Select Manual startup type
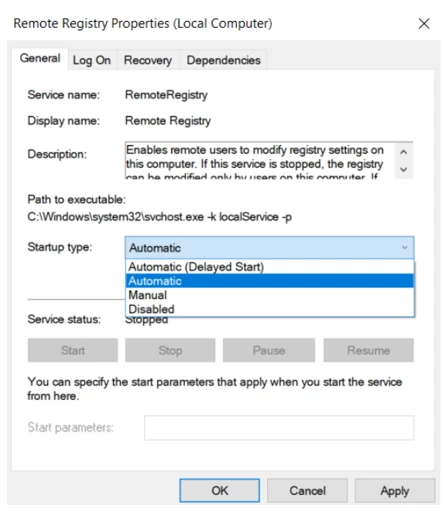This screenshot has width=444, height=515. pos(270,295)
